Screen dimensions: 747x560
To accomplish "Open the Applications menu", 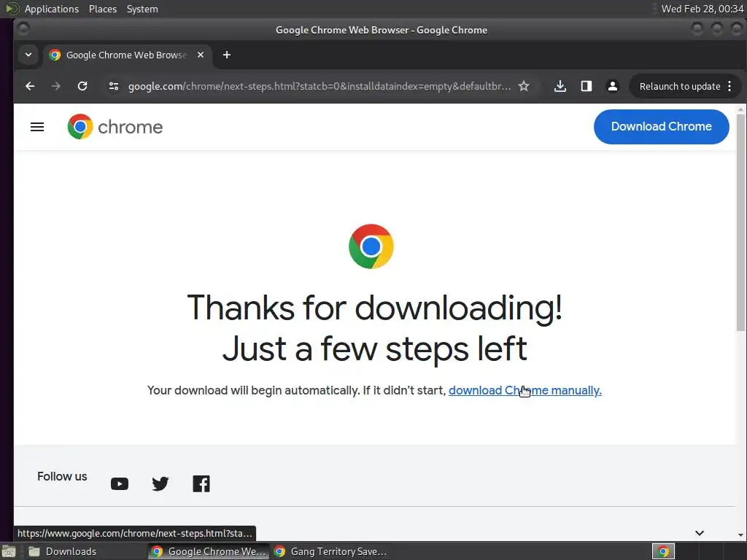I will [x=52, y=9].
